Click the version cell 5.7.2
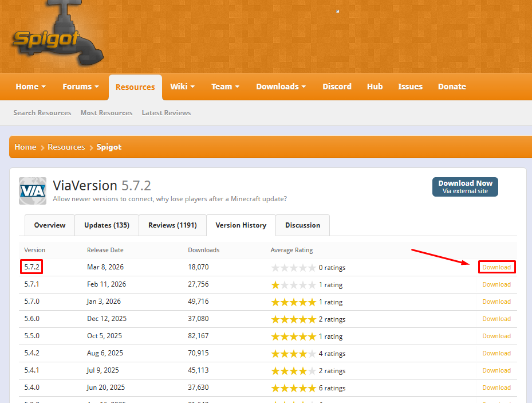The image size is (532, 403). click(32, 267)
